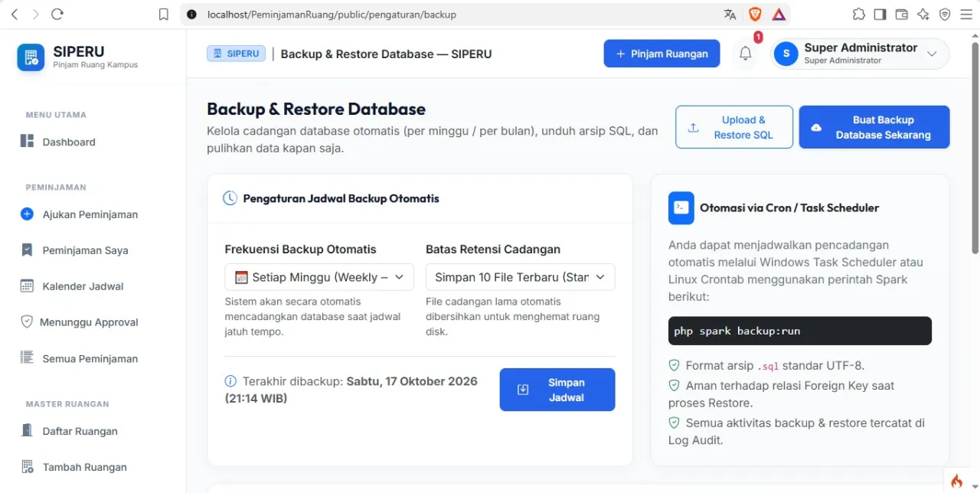
Task: Click the browser forward arrow
Action: pyautogui.click(x=35, y=14)
